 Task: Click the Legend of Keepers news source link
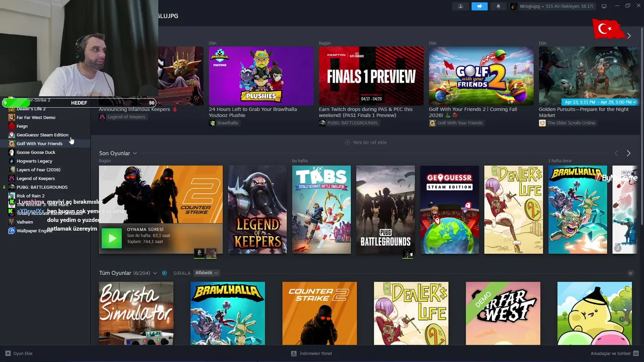click(x=122, y=117)
